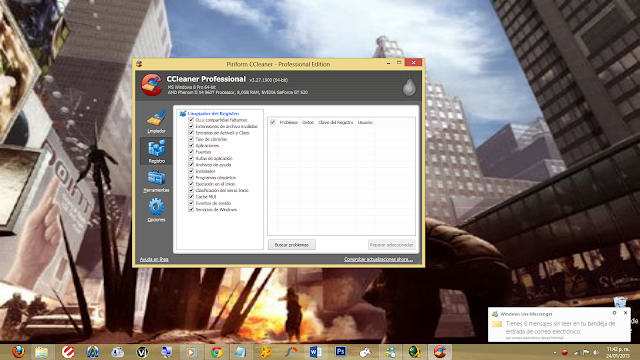Viewport: 640px width, 360px height.
Task: Click active CCleaner taskbar button
Action: click(440, 352)
